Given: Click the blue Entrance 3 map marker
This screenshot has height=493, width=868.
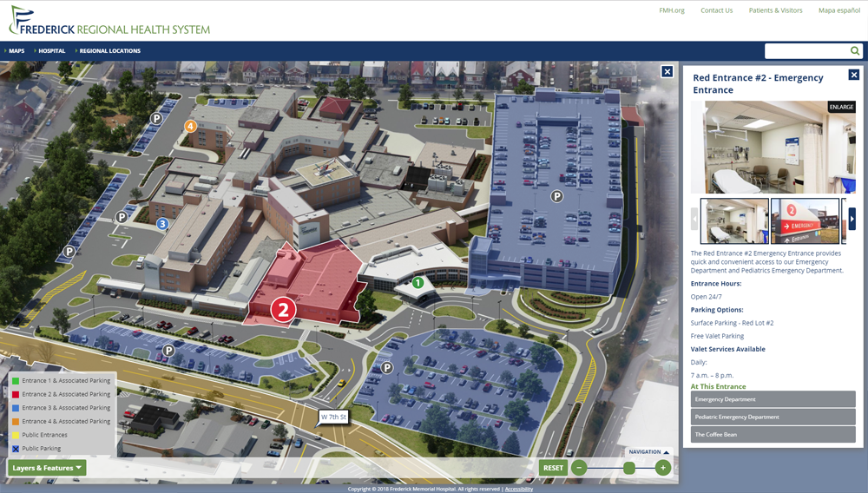Looking at the screenshot, I should pos(162,224).
